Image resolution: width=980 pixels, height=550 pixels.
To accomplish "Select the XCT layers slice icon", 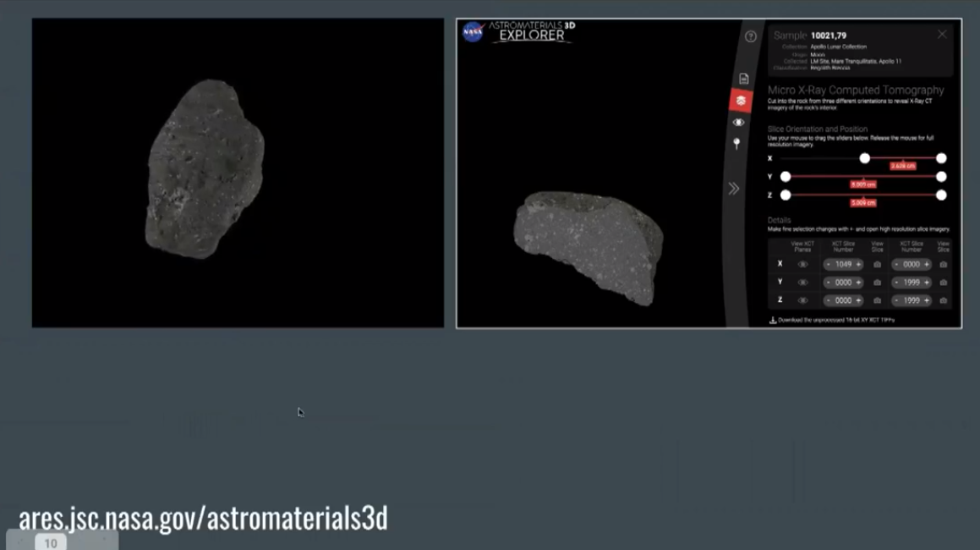I will [741, 101].
